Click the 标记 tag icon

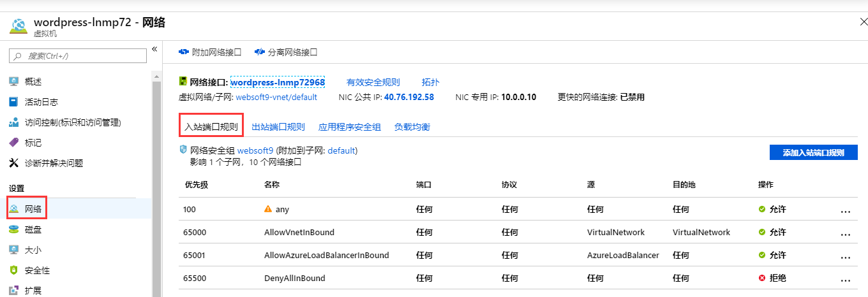click(x=14, y=143)
